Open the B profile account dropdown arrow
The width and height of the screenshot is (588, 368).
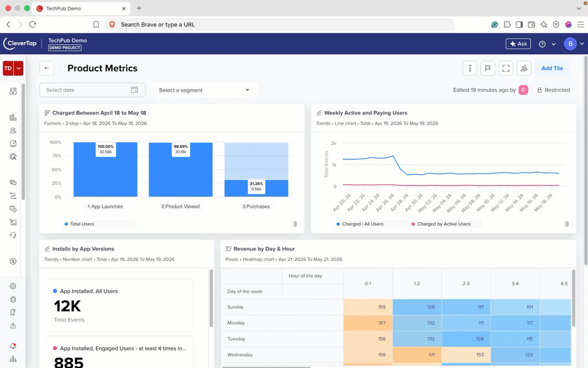pyautogui.click(x=582, y=44)
